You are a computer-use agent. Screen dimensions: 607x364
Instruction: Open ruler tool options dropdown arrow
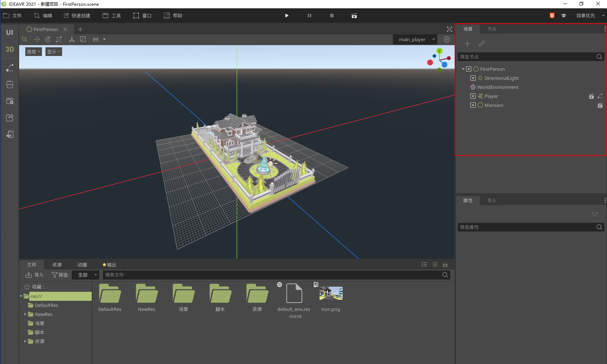[104, 39]
